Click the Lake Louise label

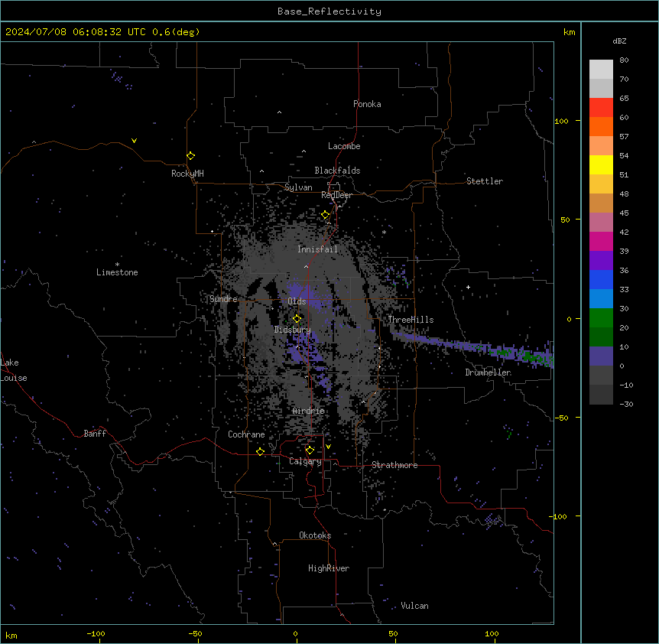[x=14, y=370]
